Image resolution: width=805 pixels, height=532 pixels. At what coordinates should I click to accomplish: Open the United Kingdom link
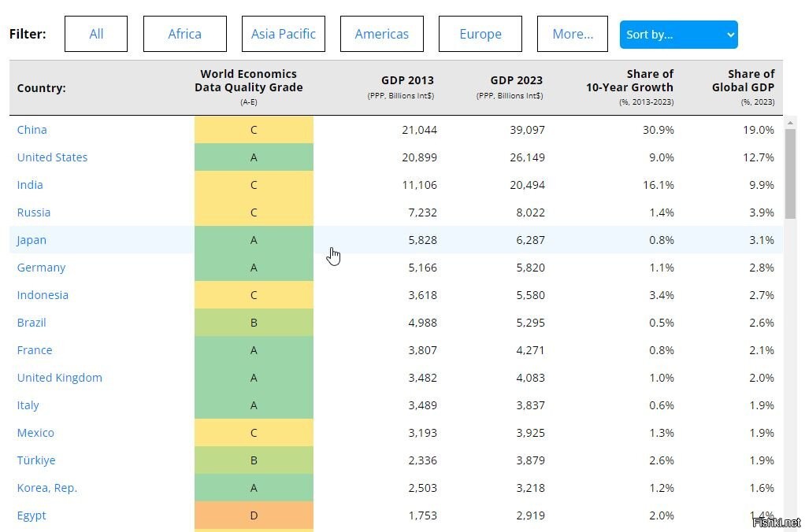[60, 378]
